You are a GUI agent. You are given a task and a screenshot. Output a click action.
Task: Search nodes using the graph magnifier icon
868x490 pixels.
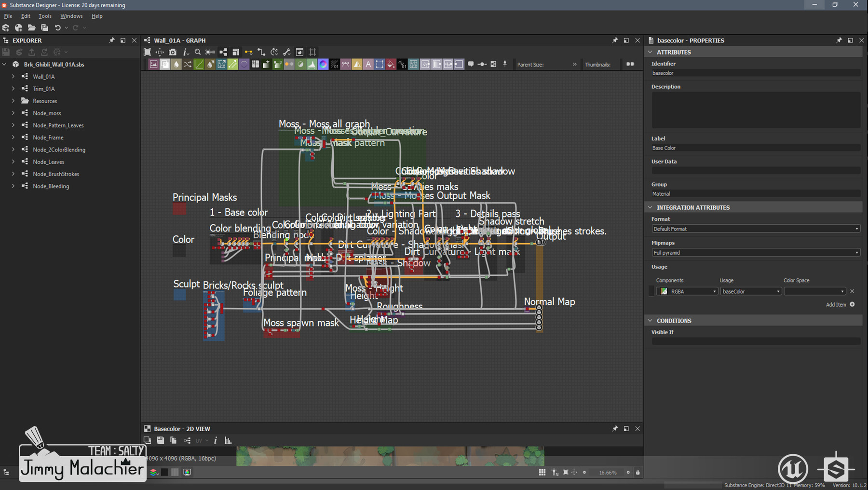click(x=198, y=52)
